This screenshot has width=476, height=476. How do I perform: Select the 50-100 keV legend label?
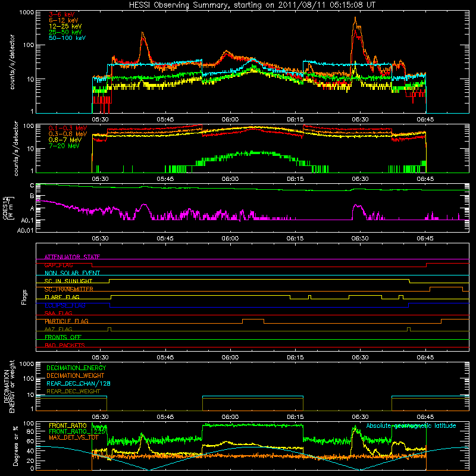click(x=67, y=38)
